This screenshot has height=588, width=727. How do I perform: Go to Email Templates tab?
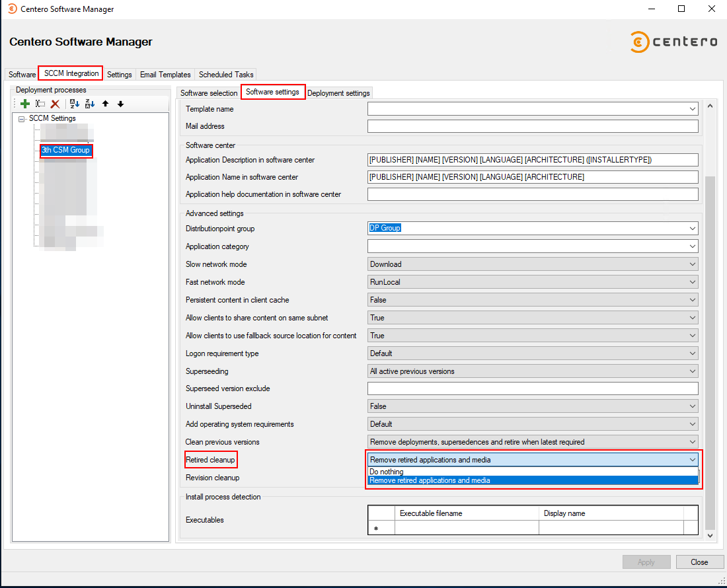[165, 75]
